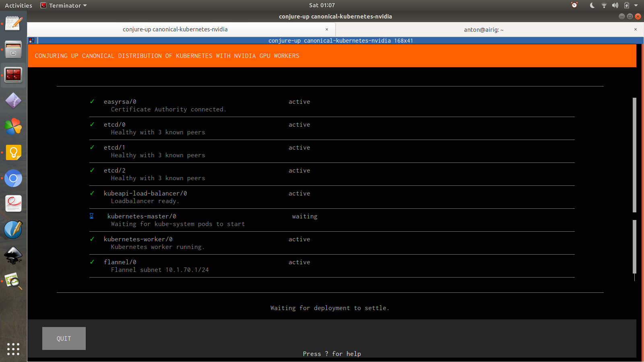Open the Activities overview
This screenshot has width=644, height=362.
[18, 5]
